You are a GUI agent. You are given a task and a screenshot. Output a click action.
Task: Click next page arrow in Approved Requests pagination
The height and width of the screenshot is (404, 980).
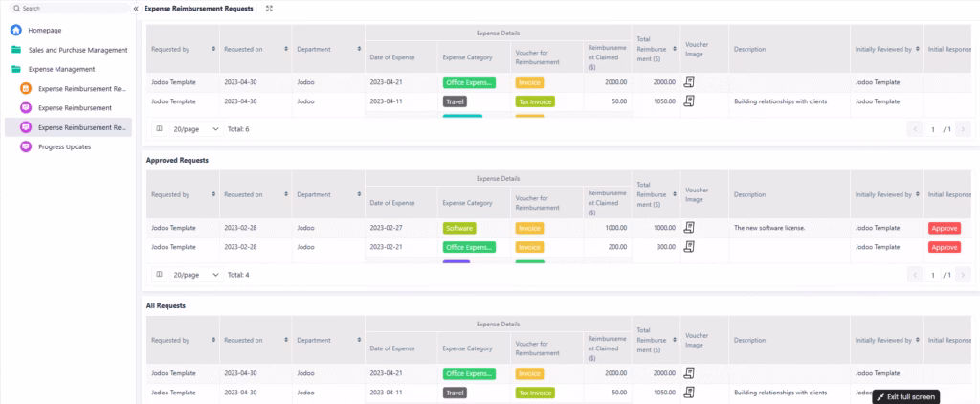[965, 275]
